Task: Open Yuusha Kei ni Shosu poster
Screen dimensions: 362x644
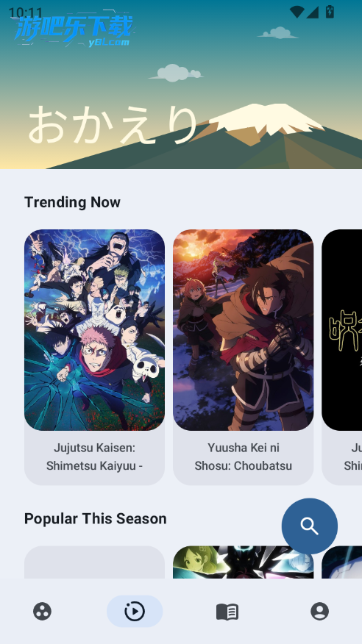Action: pyautogui.click(x=244, y=330)
